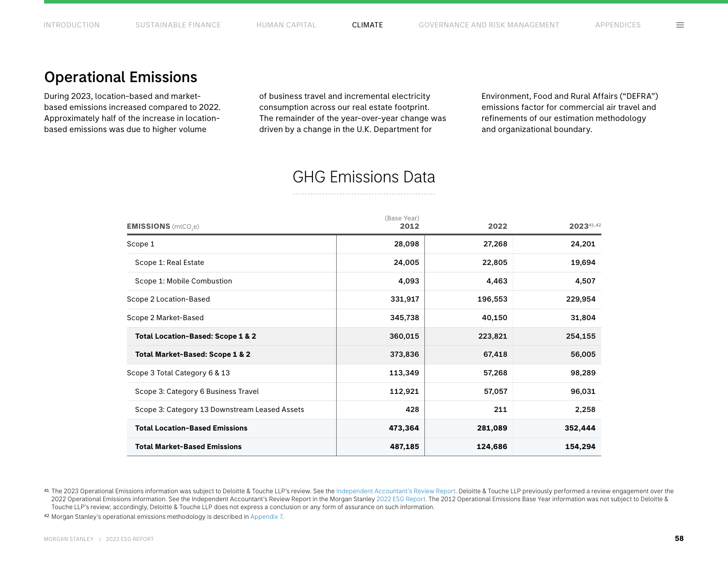Click the 113,349 Scope 3 value

click(404, 373)
